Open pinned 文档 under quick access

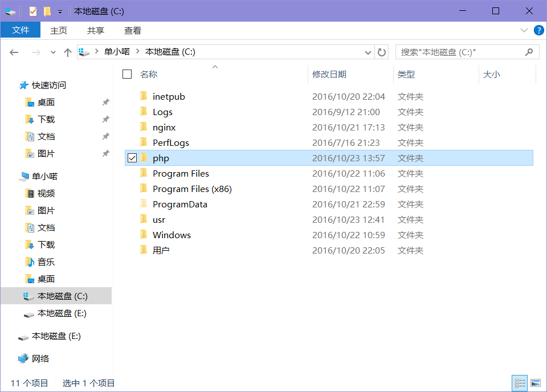tap(46, 136)
